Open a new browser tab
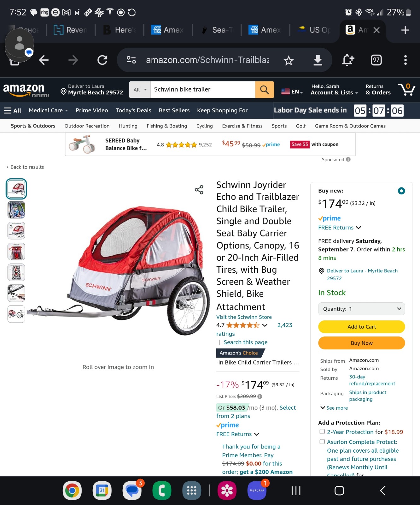 click(x=405, y=30)
